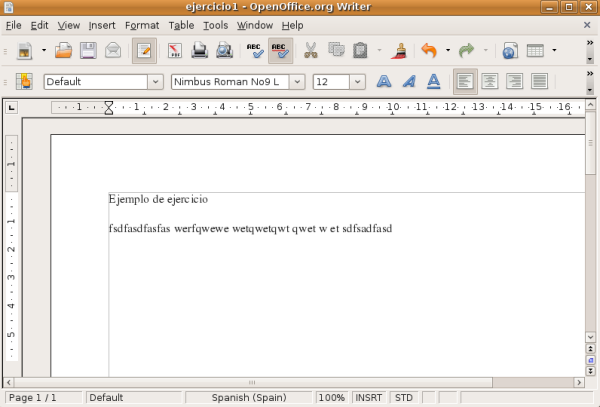The width and height of the screenshot is (600, 407).
Task: Click inside the text 'Ejemplo de ejercicio'
Action: click(158, 200)
